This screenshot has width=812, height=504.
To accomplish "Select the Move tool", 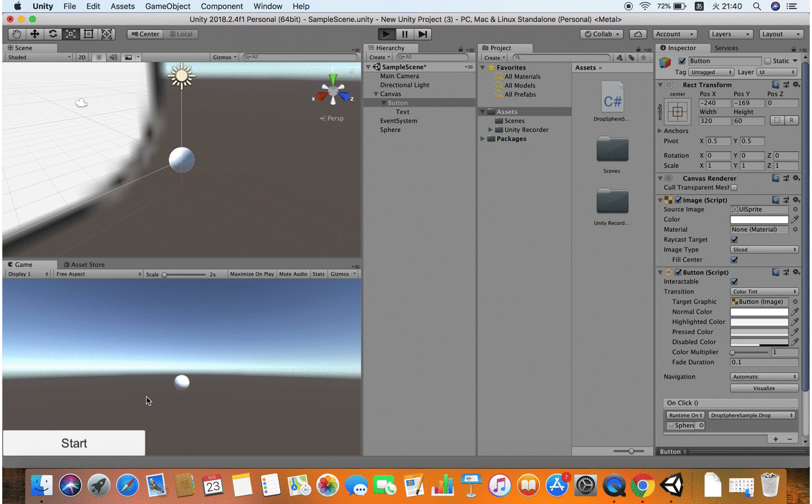I will coord(34,34).
